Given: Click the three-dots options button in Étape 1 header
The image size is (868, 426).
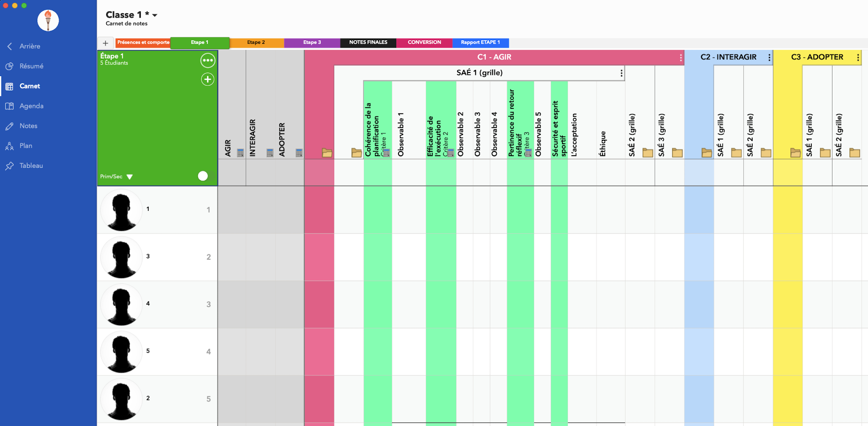Looking at the screenshot, I should (x=207, y=60).
